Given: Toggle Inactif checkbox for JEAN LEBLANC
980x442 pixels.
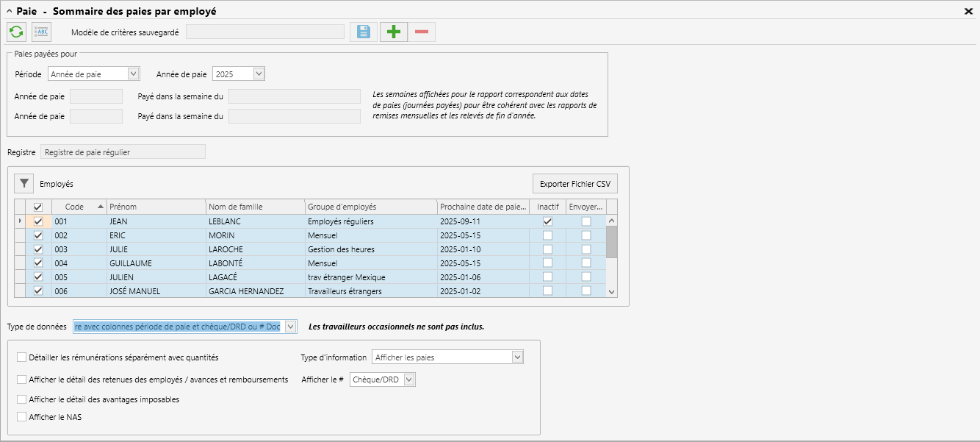Looking at the screenshot, I should coord(547,221).
